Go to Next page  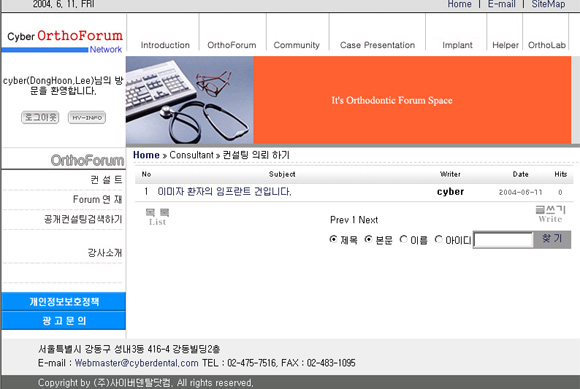pos(368,220)
